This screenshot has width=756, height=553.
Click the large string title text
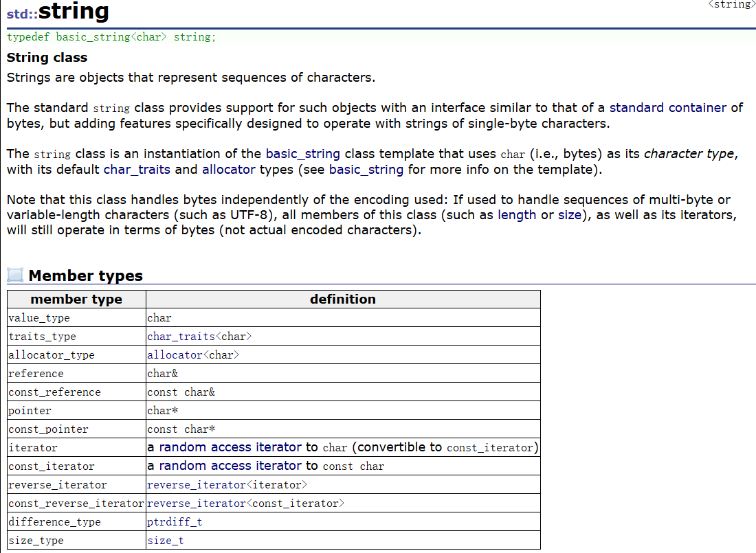pyautogui.click(x=74, y=12)
